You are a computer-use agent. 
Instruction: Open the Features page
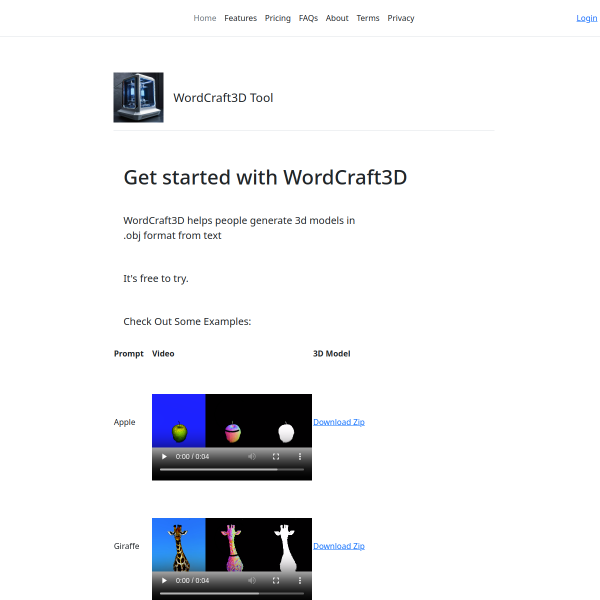(x=240, y=18)
